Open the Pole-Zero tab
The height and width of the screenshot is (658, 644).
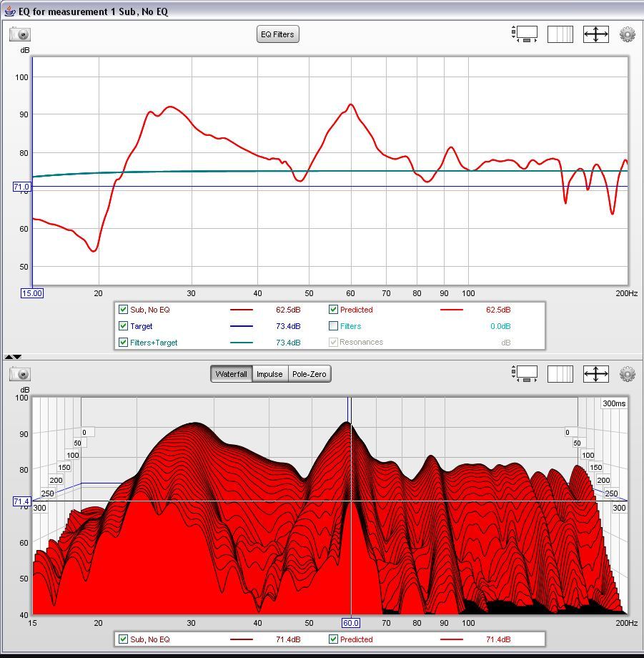[x=309, y=373]
